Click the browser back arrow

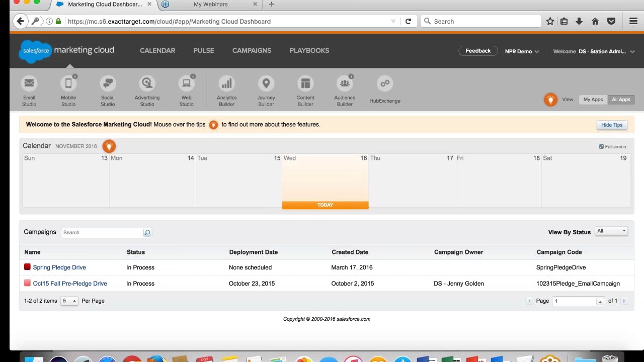(x=20, y=21)
